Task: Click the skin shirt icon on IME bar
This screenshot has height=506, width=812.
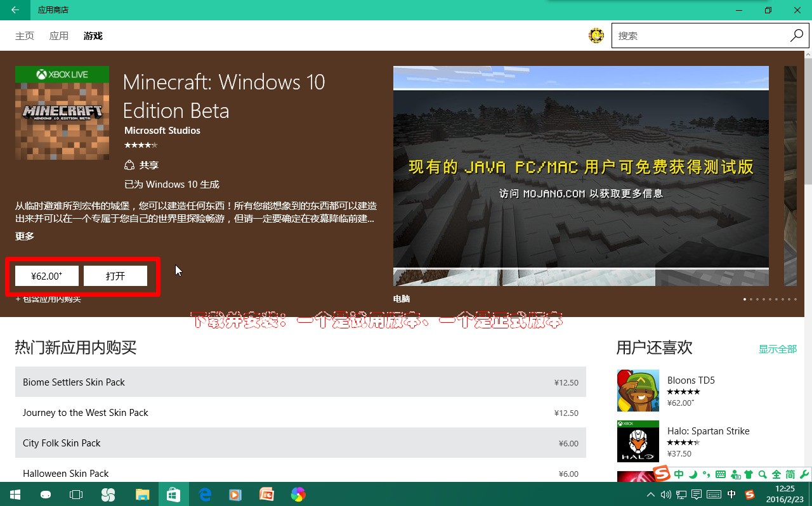Action: point(749,474)
